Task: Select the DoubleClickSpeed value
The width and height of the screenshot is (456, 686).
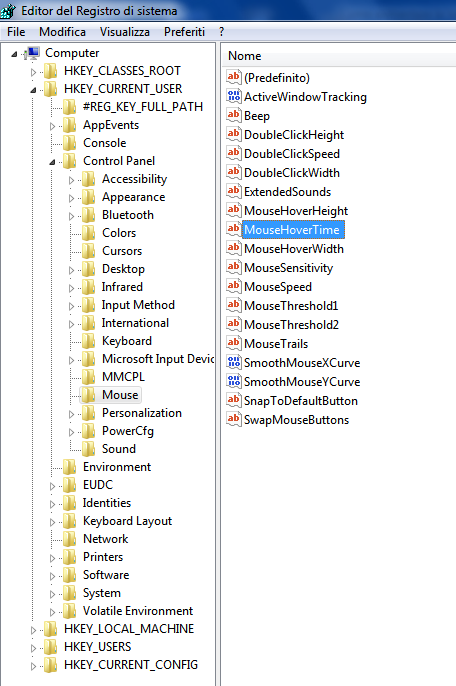Action: [291, 154]
